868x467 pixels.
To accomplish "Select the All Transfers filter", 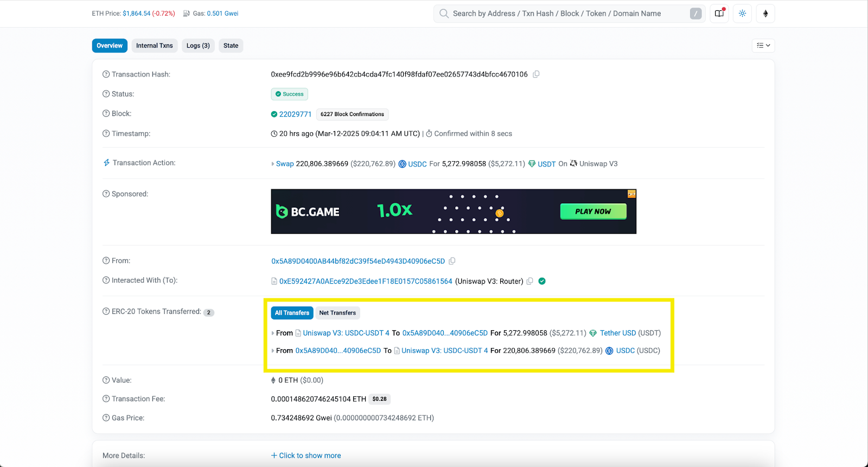I will click(292, 313).
